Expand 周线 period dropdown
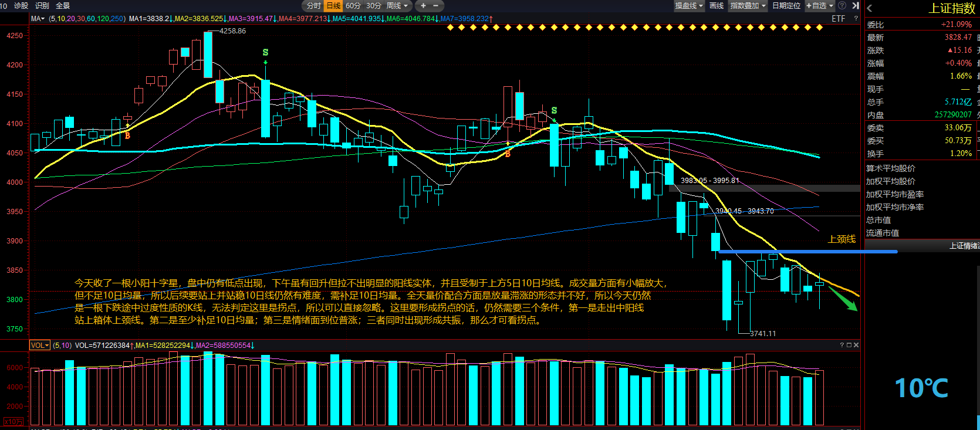Viewport: 980px width, 430px height. [x=397, y=5]
